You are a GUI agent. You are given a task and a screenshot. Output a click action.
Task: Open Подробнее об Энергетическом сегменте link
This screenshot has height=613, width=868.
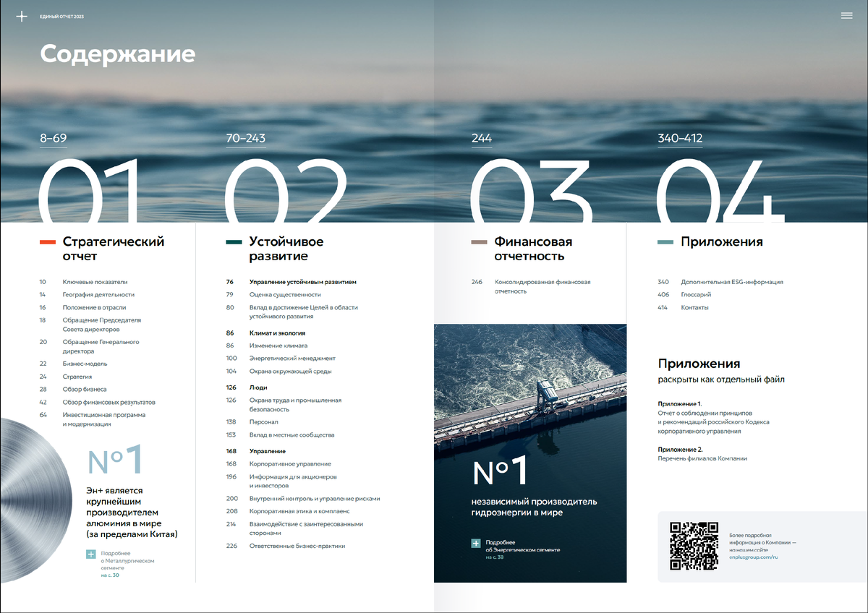(x=522, y=549)
